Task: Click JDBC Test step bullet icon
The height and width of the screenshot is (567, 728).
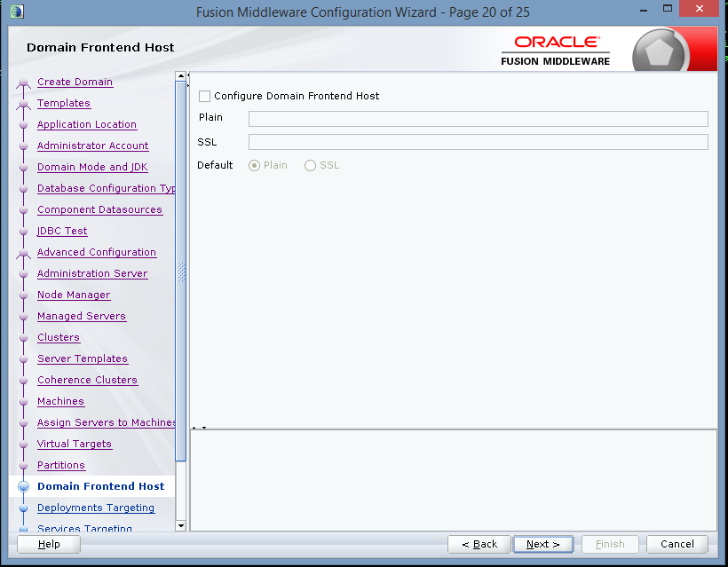Action: [24, 232]
